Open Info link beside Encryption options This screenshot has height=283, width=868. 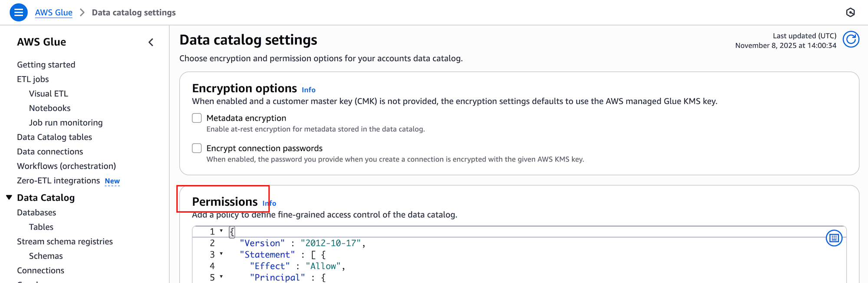point(309,90)
